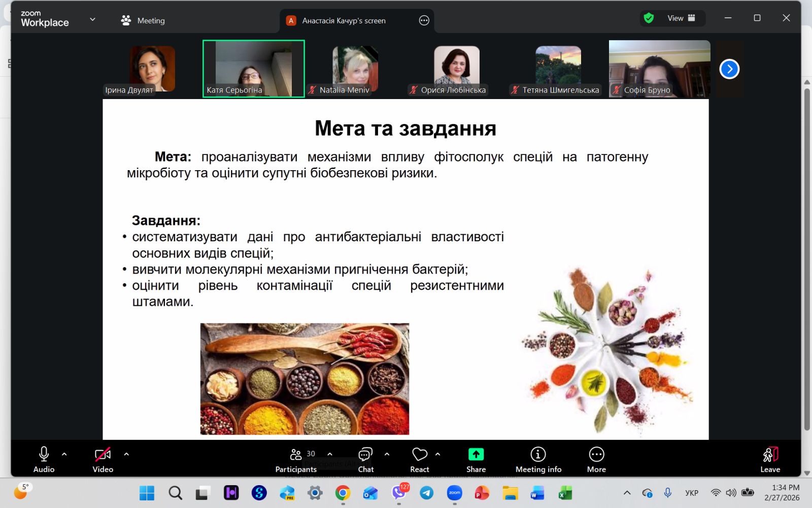Image resolution: width=812 pixels, height=508 pixels.
Task: Open the More options menu
Action: (x=596, y=460)
